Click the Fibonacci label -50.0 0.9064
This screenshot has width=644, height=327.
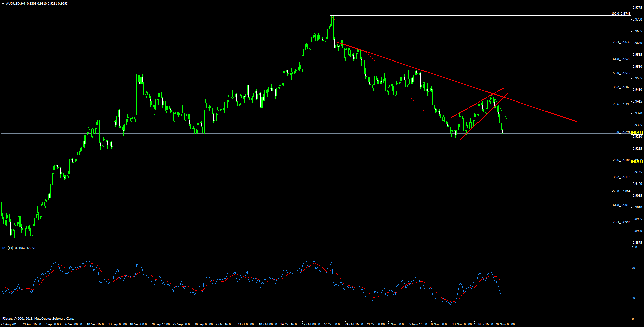pos(621,191)
